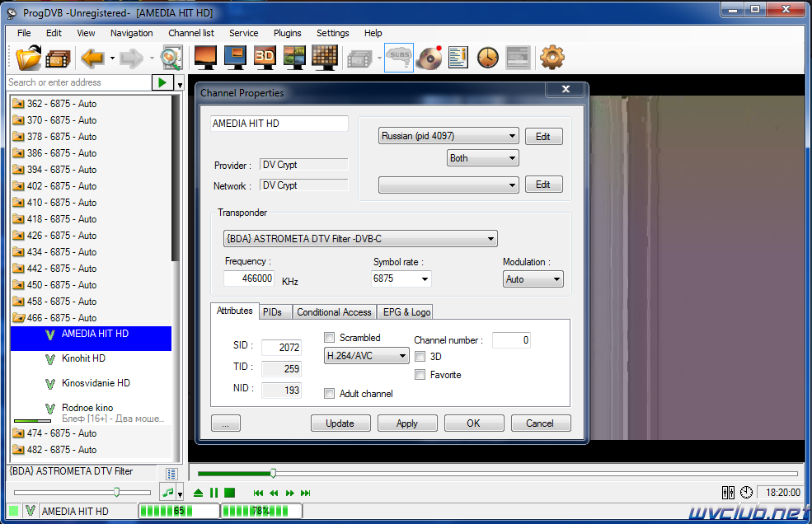Viewport: 812px width, 524px height.
Task: Switch to the EPG & Logo tab
Action: [406, 312]
